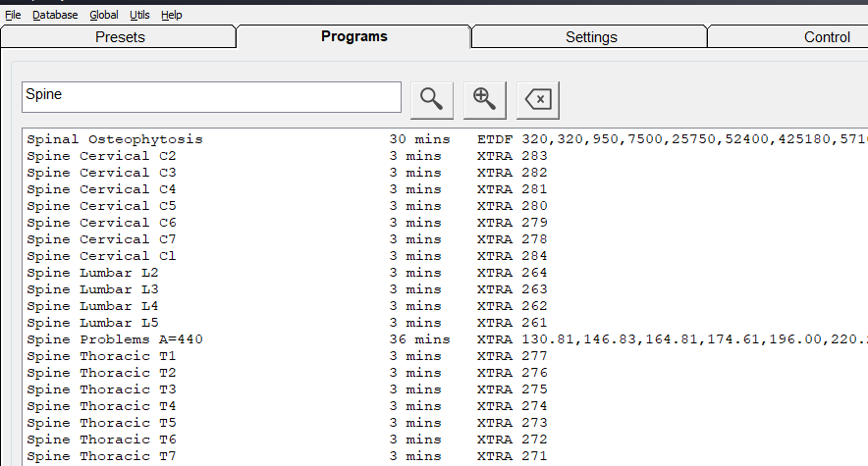Image resolution: width=868 pixels, height=466 pixels.
Task: Select Spine Thoracic T7 row
Action: tap(447, 456)
